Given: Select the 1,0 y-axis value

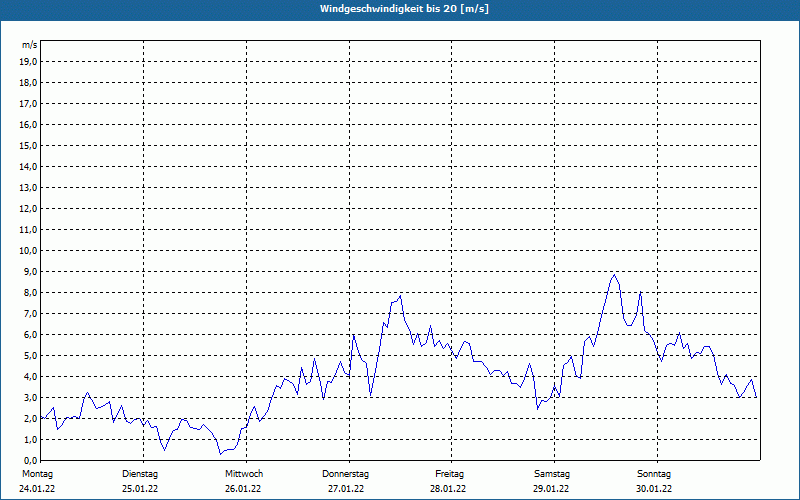Looking at the screenshot, I should coord(30,439).
